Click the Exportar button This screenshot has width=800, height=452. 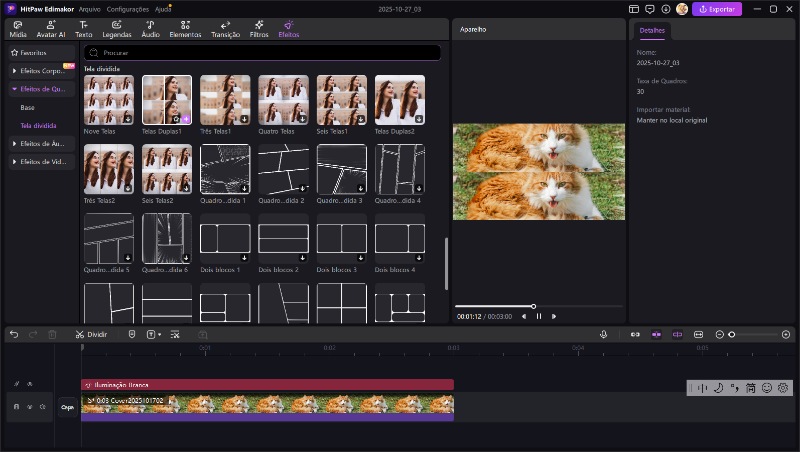(x=718, y=9)
